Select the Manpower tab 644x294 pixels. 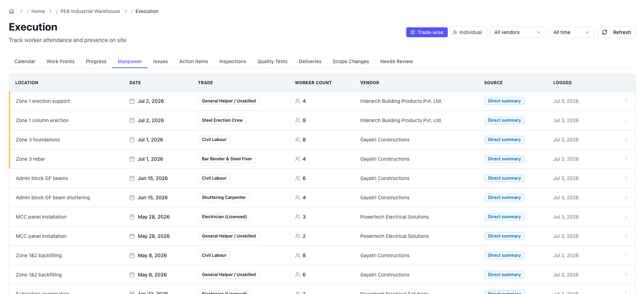click(130, 61)
